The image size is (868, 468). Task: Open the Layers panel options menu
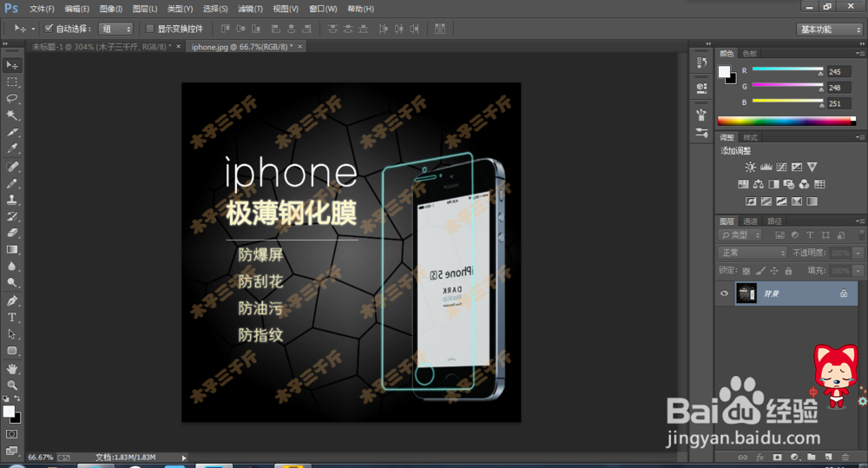point(859,221)
